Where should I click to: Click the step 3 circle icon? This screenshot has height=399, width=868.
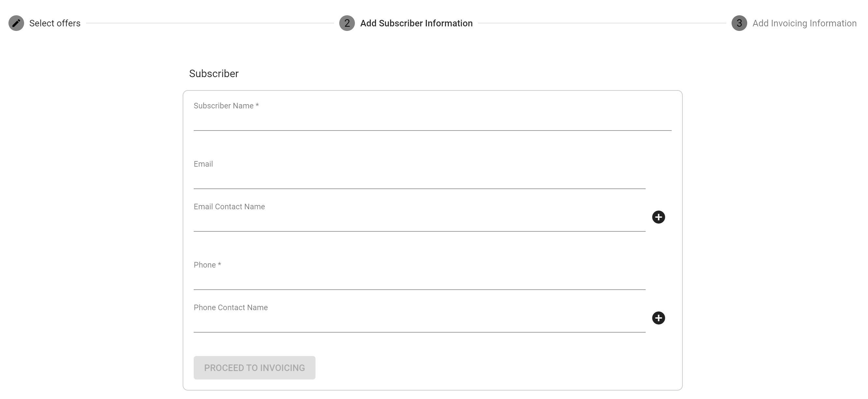point(739,23)
